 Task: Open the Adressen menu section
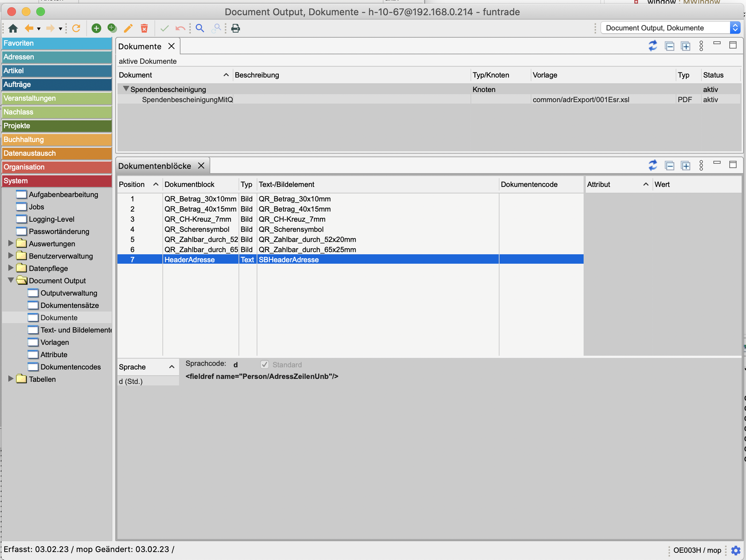(x=57, y=57)
